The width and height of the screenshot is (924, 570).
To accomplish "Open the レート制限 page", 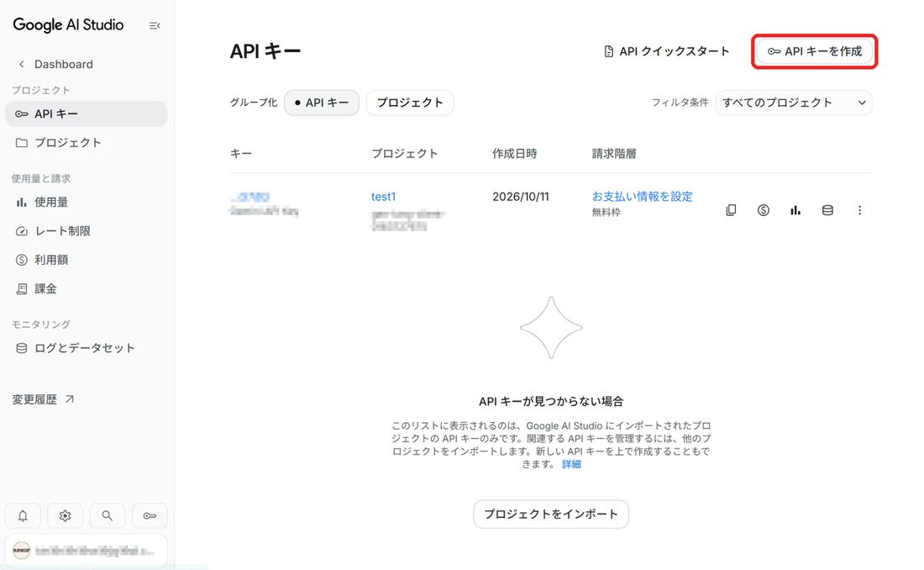I will (86, 230).
